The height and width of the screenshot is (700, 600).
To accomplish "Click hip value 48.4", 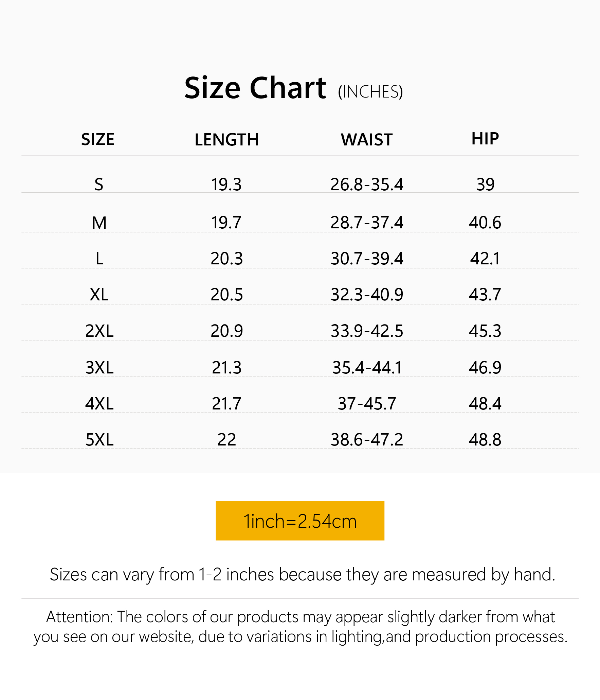I will click(x=485, y=404).
